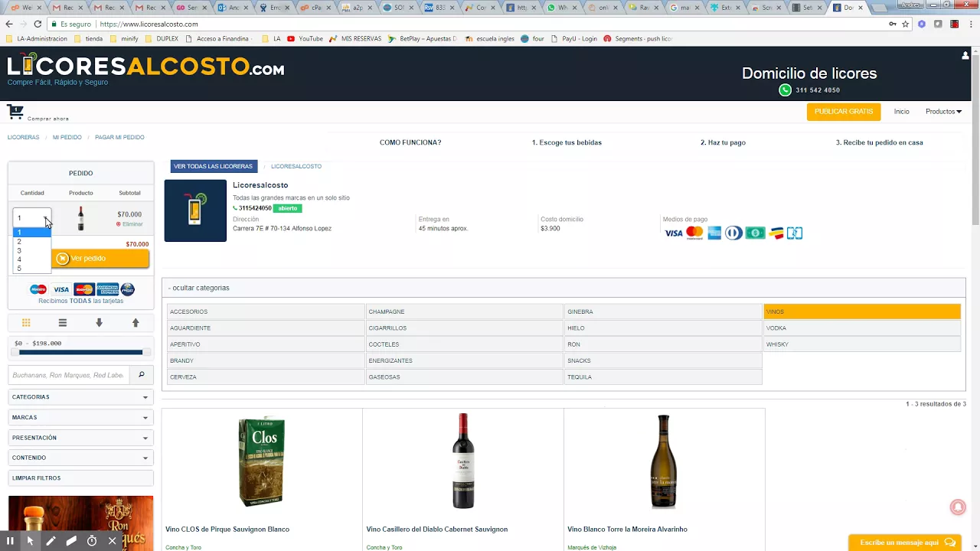Click the Bancolombia payment icon
This screenshot has width=980, height=551.
(776, 233)
